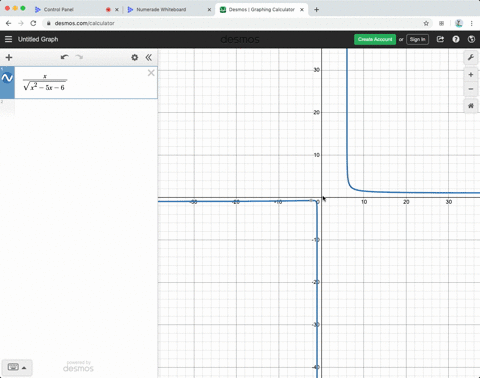Screen dimensions: 480x378
Task: Click the Desmos logo in the header
Action: (240, 39)
